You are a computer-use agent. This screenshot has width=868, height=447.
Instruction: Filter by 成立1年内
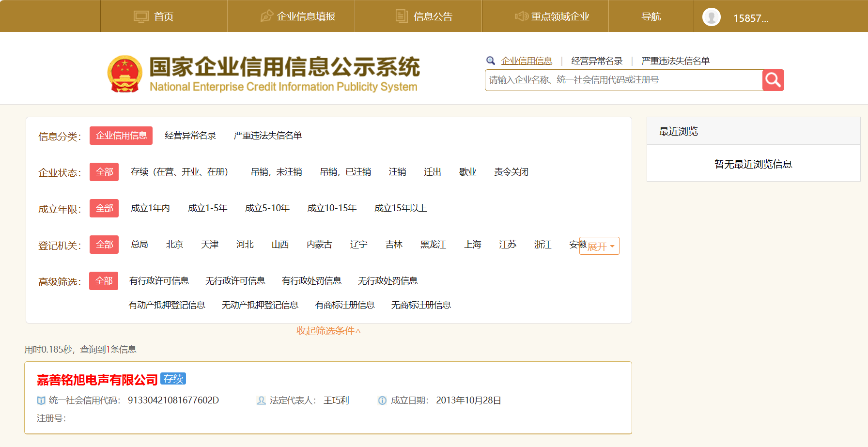pyautogui.click(x=150, y=208)
